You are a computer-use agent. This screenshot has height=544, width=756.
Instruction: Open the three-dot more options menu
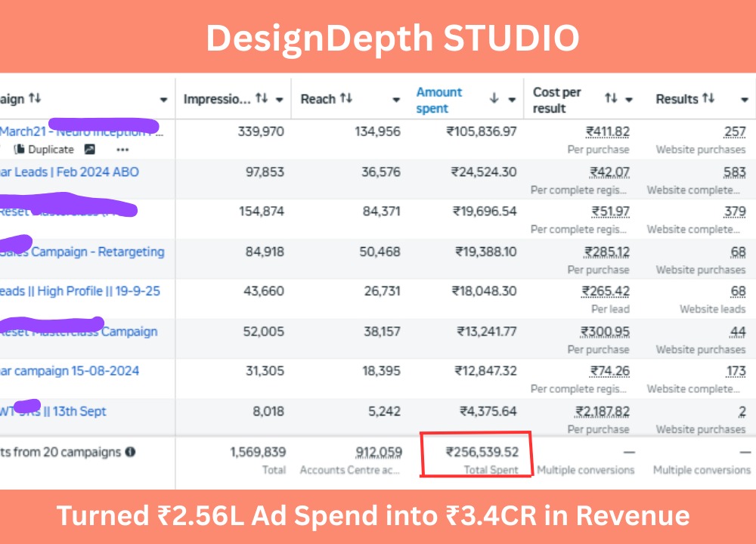122,150
